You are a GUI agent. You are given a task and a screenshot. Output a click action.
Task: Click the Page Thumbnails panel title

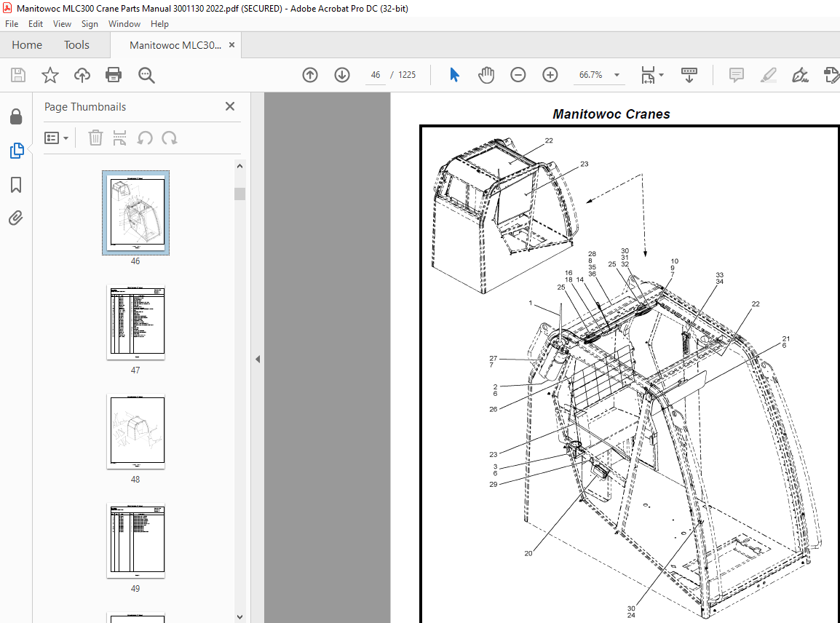[85, 107]
